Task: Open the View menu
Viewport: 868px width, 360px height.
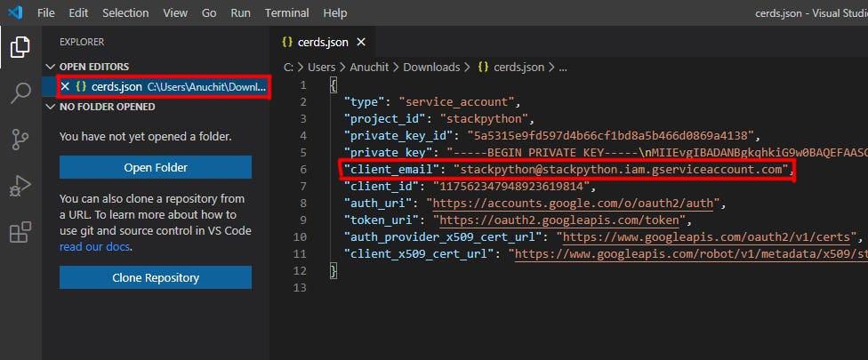Action: coord(175,12)
